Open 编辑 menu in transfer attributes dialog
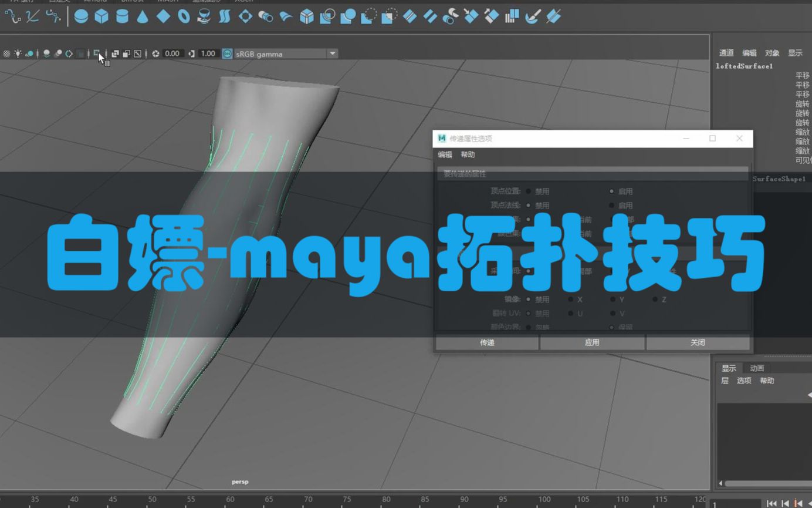This screenshot has width=812, height=508. (x=445, y=154)
